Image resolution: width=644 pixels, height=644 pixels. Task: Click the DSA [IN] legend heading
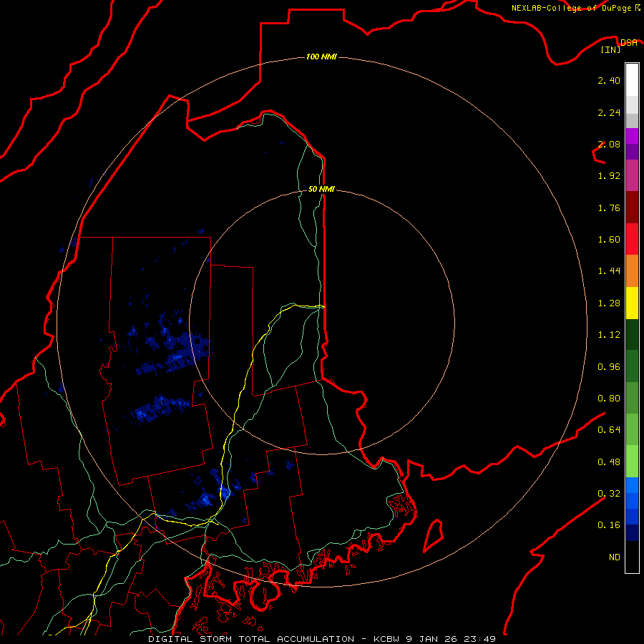tap(619, 46)
